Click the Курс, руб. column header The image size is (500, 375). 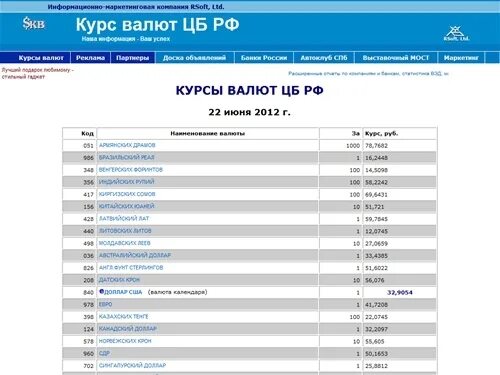click(381, 133)
